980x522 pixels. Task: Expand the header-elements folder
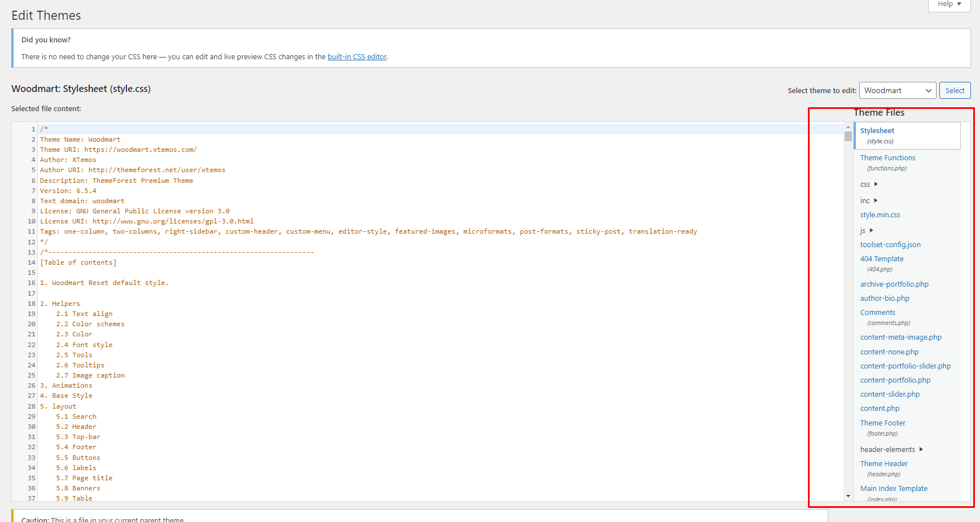tap(891, 450)
